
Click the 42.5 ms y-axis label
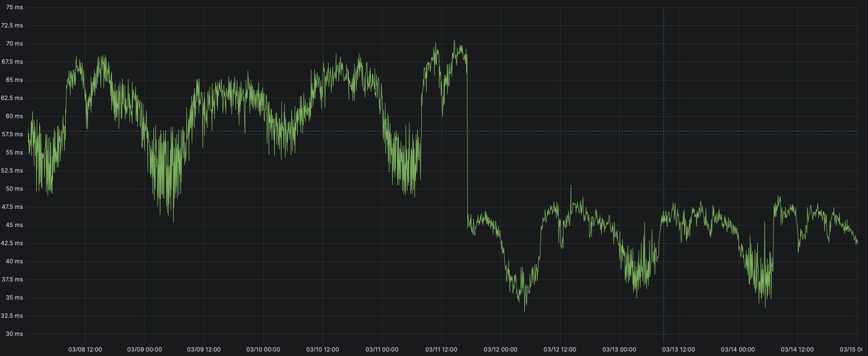click(12, 243)
